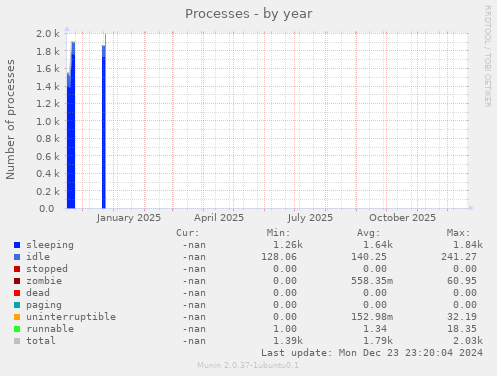Click the 'idle' legend label
497x376 pixels.
(38, 257)
